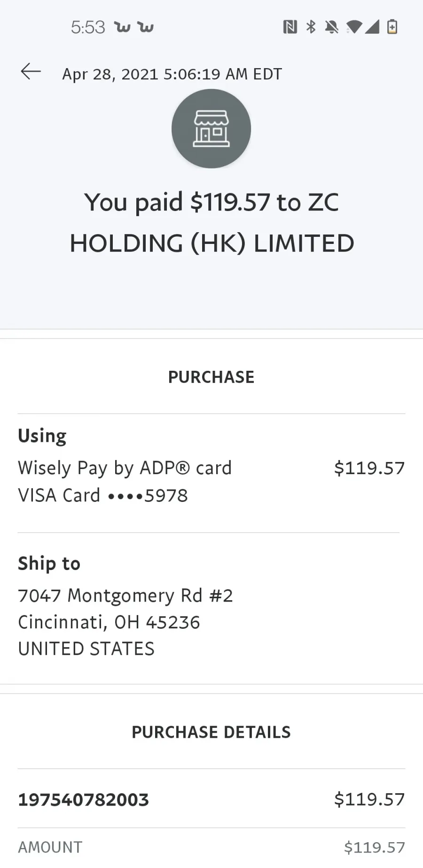Tap the first Wish notification icon
Screen dimensions: 423x868
coord(122,27)
